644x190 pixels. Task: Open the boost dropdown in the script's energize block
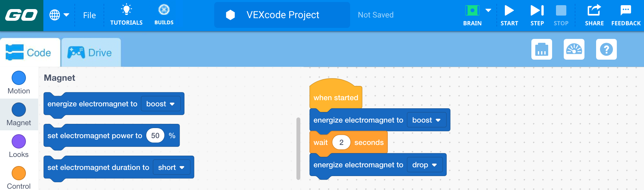427,120
